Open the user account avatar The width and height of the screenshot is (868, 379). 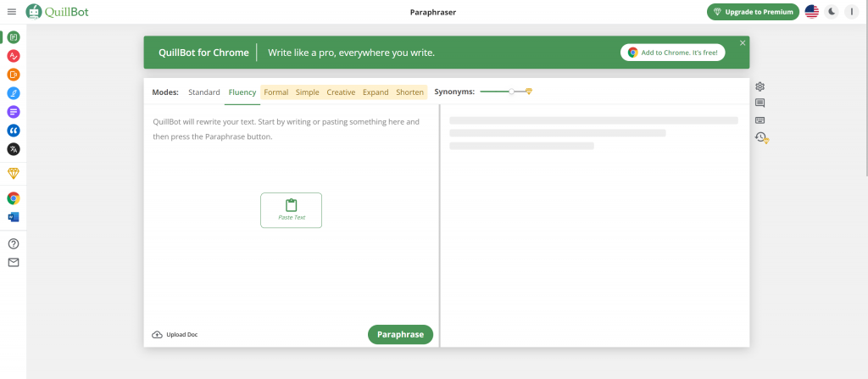click(x=851, y=12)
